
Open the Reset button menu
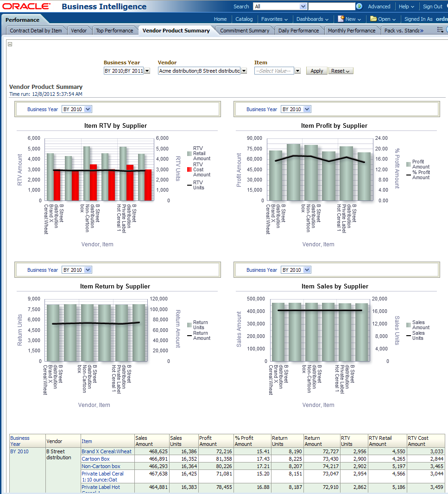(341, 71)
